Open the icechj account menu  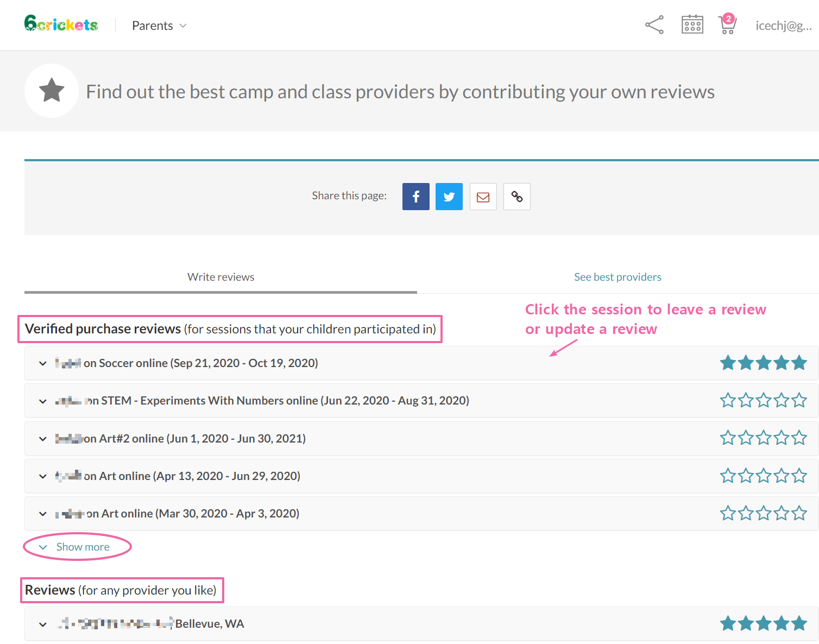click(783, 26)
